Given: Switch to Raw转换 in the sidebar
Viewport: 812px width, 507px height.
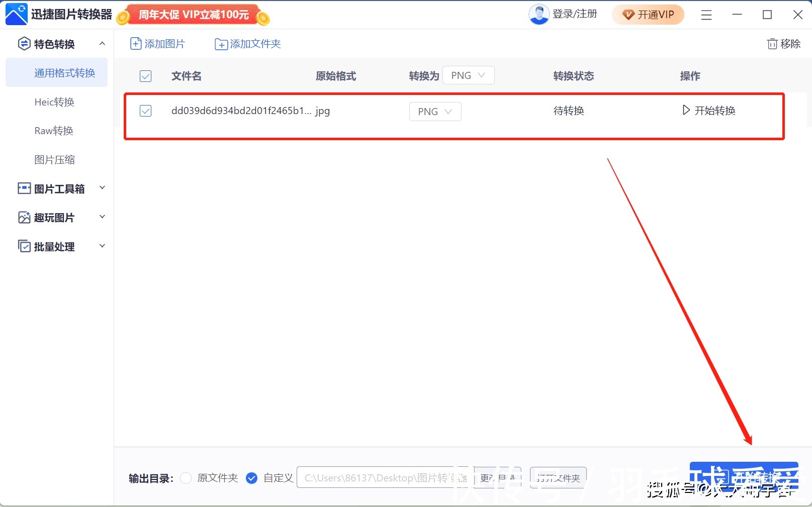Looking at the screenshot, I should point(54,131).
